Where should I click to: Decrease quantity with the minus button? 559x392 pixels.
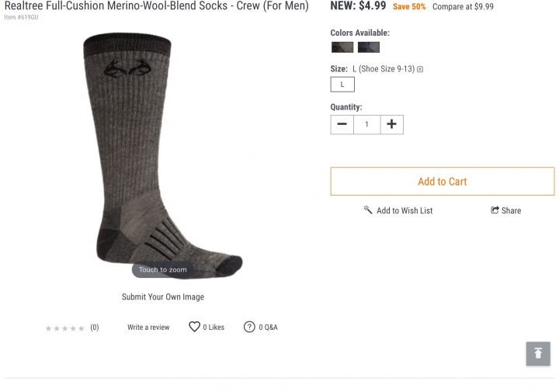click(x=342, y=124)
